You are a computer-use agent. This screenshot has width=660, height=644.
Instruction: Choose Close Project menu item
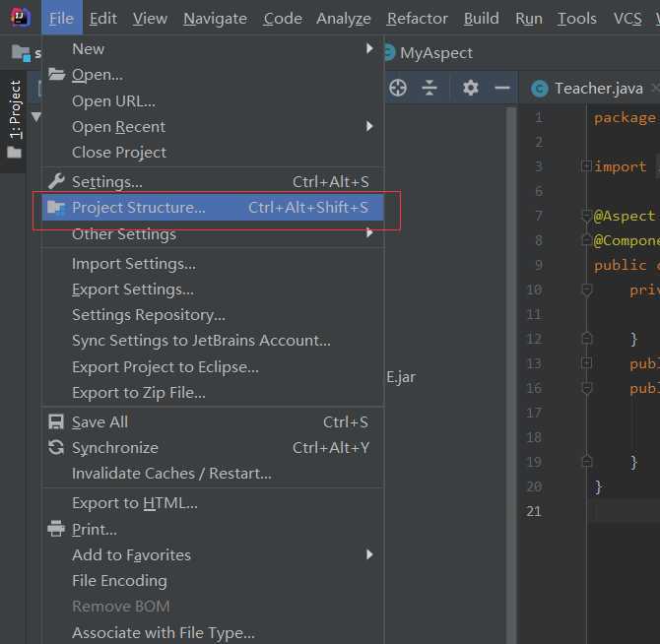click(x=213, y=153)
